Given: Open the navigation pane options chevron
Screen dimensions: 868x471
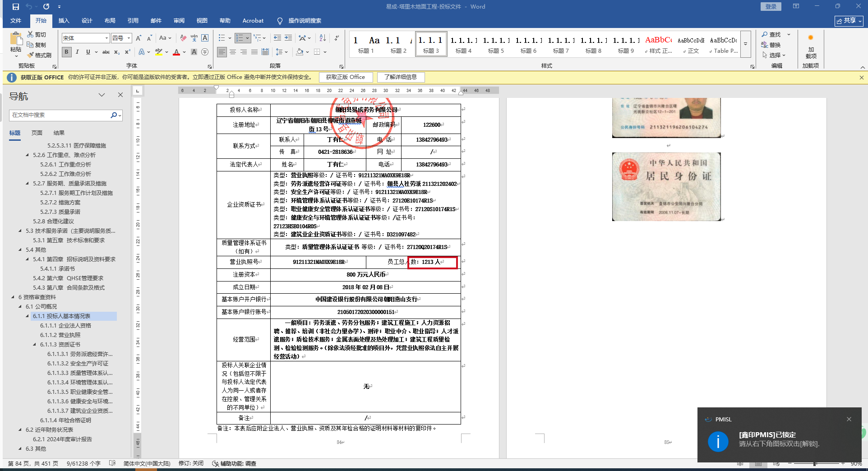Looking at the screenshot, I should click(x=102, y=95).
